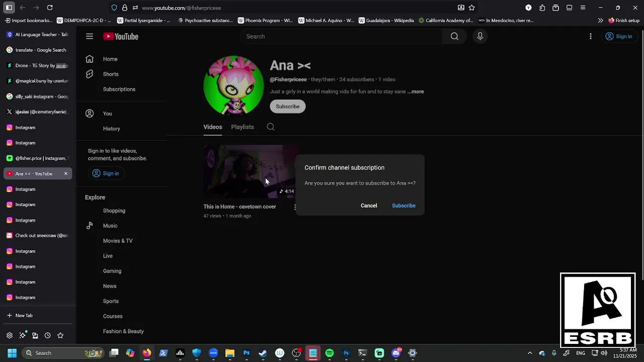Open the AI sparkle icon in sidebar footer

point(23,335)
